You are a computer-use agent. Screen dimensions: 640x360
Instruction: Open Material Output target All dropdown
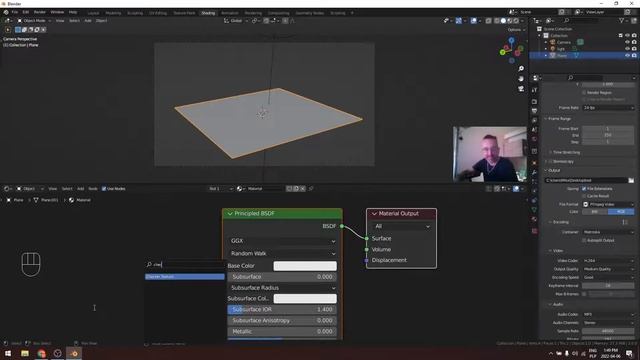pos(401,226)
